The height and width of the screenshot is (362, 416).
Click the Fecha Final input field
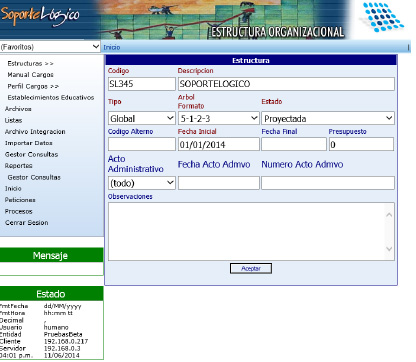(x=294, y=144)
